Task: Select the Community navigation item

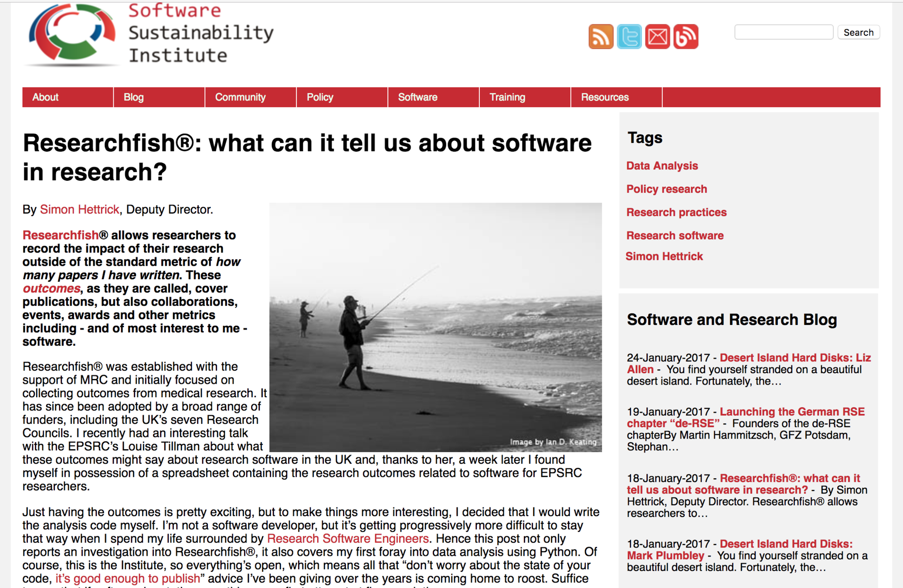Action: [x=240, y=97]
